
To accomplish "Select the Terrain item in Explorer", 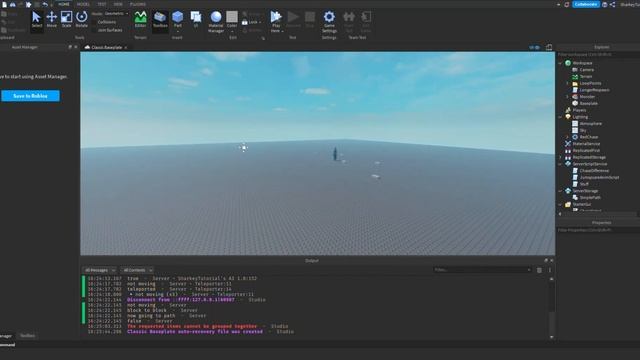I will pos(585,76).
